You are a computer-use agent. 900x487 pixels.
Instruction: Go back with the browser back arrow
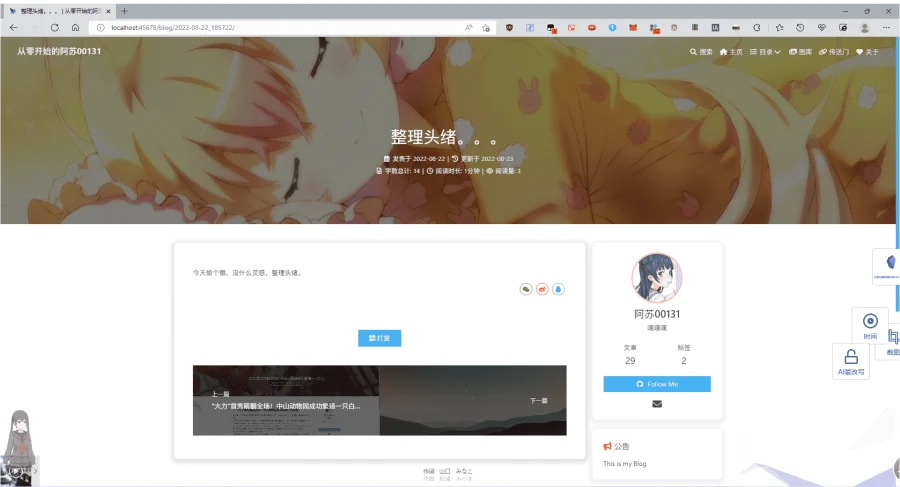(x=14, y=28)
